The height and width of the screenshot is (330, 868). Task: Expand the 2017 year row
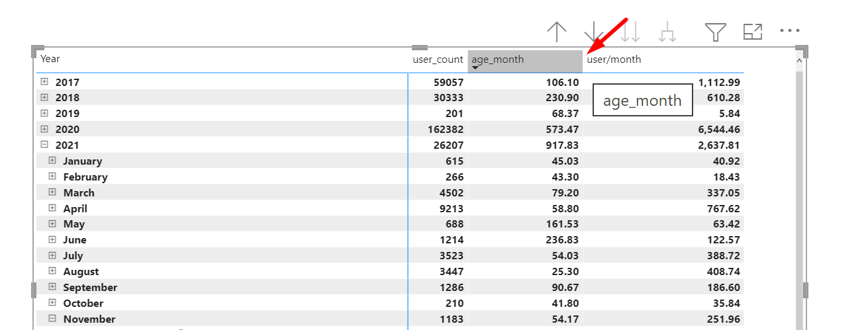tap(44, 82)
